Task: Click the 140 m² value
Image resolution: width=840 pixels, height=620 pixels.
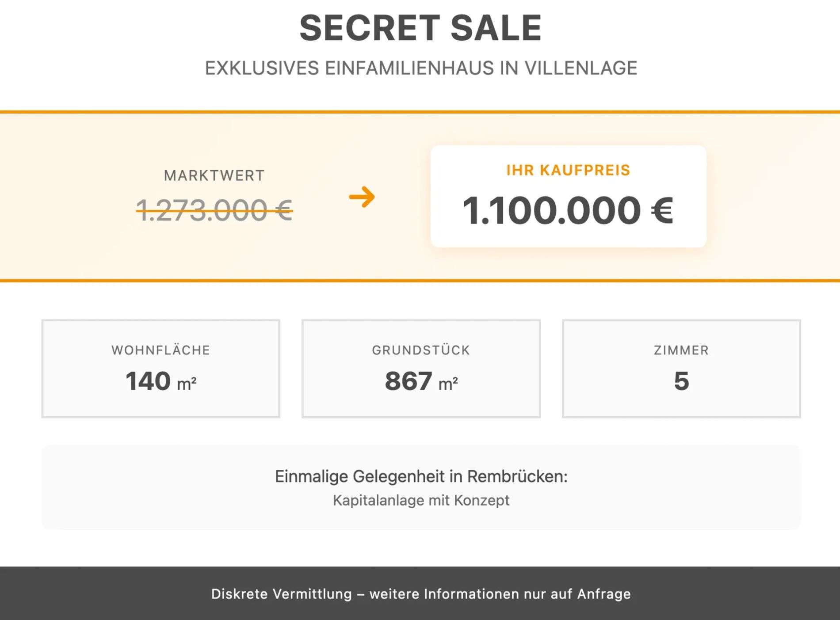Action: coord(161,381)
